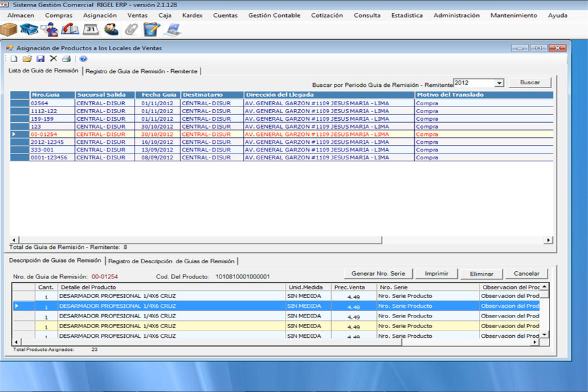Click the blue help question mark icon

(x=83, y=59)
